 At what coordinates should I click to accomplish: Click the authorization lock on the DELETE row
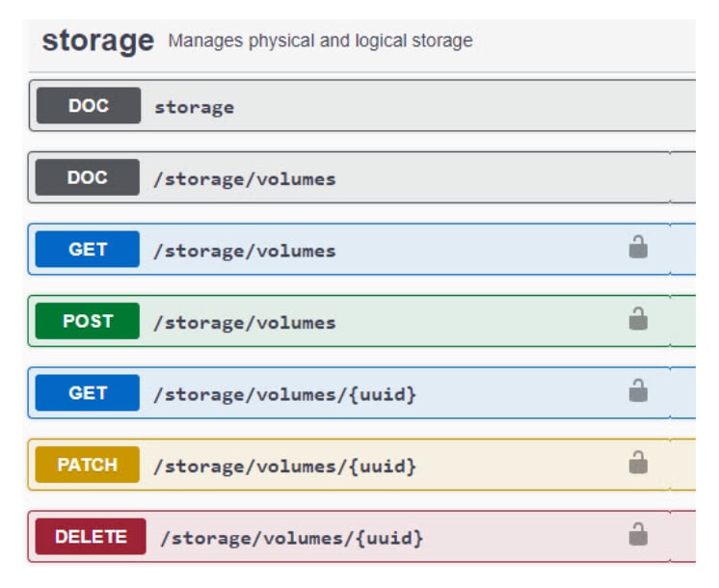coord(638,535)
